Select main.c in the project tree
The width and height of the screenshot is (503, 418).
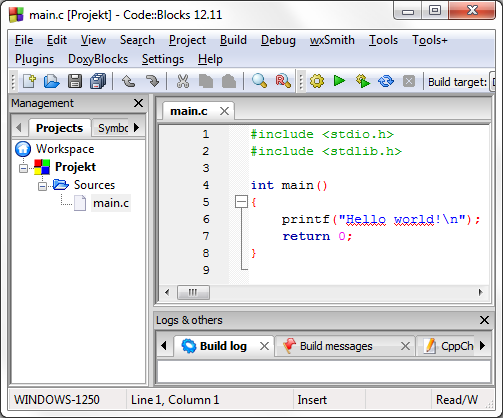click(111, 203)
